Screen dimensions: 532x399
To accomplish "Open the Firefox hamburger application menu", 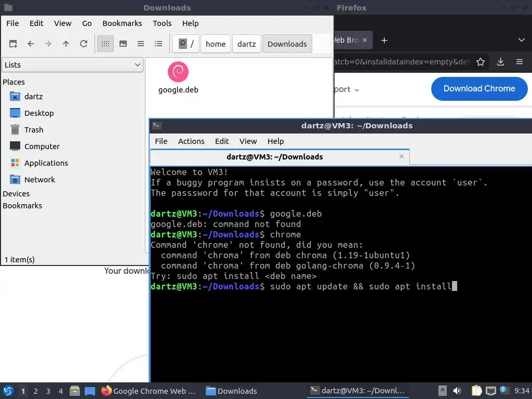I will tap(520, 62).
